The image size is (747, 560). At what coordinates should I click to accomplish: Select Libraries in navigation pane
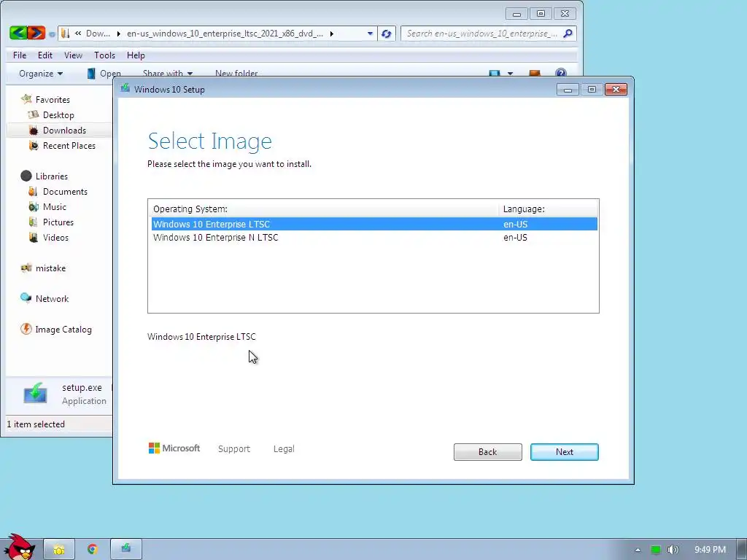coord(44,176)
